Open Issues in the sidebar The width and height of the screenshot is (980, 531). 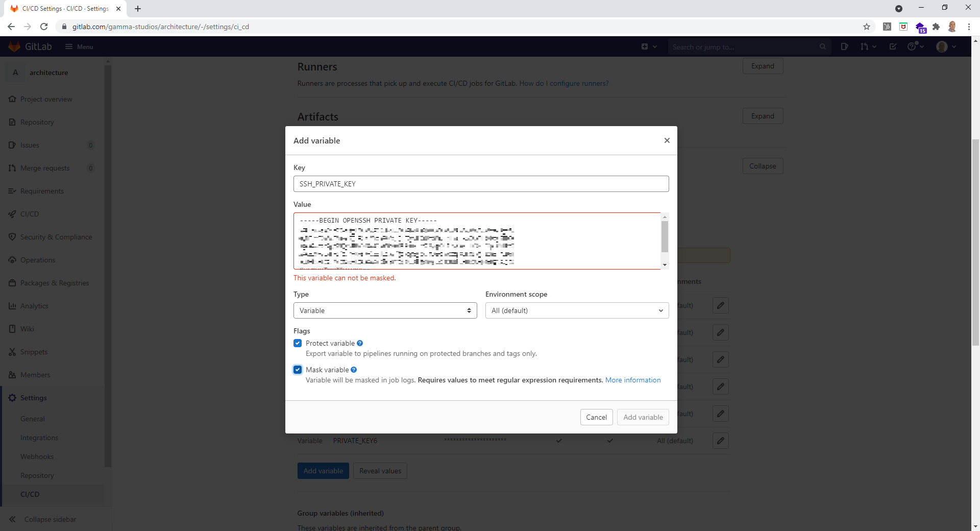(30, 145)
